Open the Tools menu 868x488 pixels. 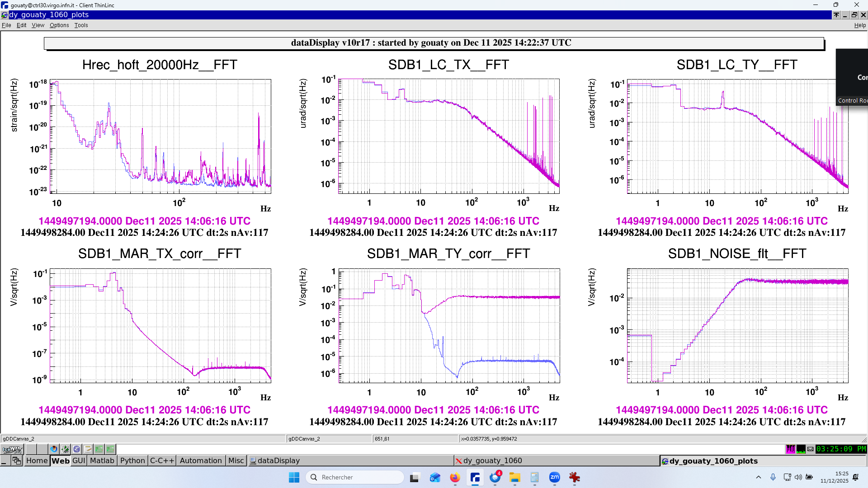click(81, 25)
